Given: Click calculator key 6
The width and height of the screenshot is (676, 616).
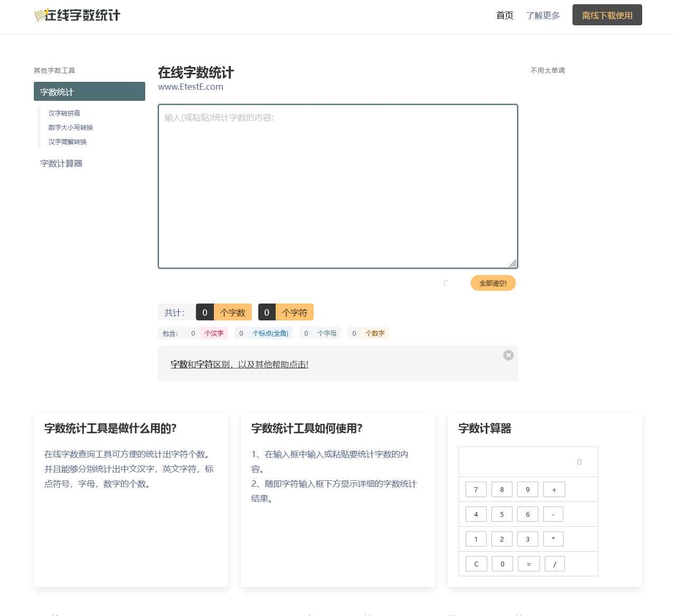Looking at the screenshot, I should click(528, 514).
